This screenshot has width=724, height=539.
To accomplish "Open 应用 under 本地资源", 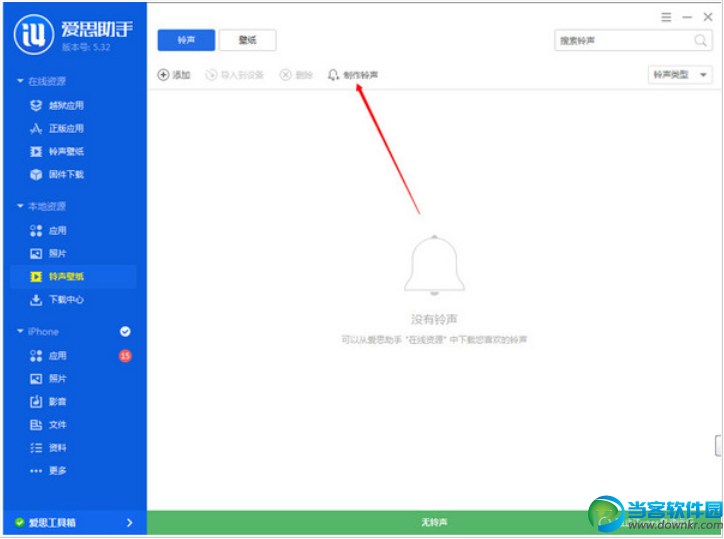I will point(48,230).
